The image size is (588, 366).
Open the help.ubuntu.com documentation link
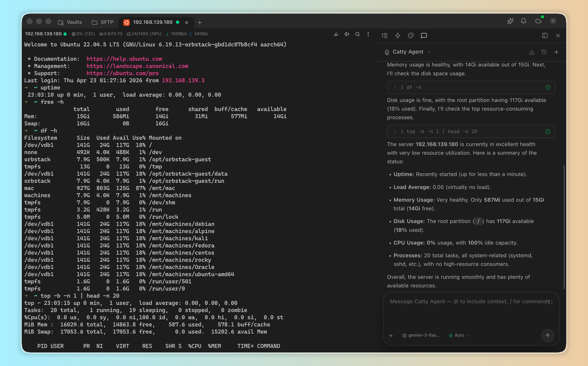(x=124, y=59)
